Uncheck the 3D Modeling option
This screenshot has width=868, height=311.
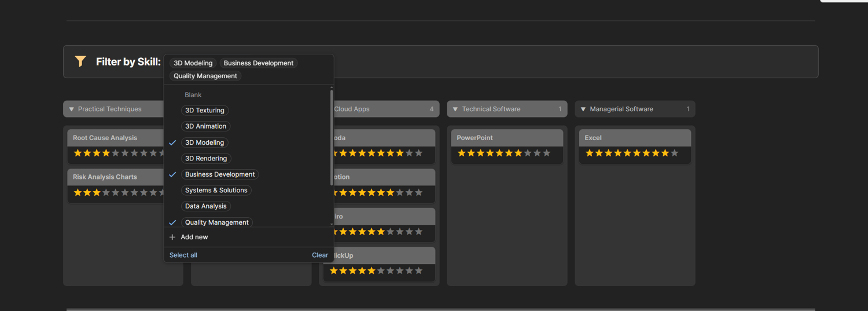[x=204, y=142]
